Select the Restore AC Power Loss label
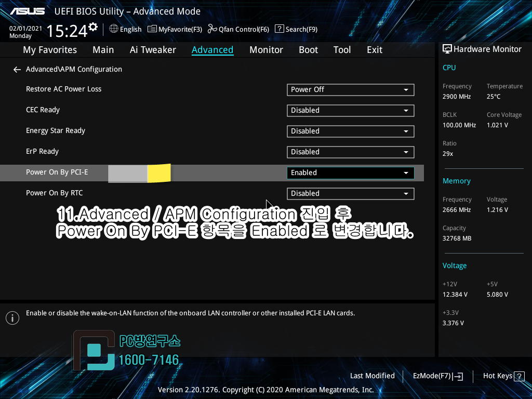This screenshot has width=532, height=399. tap(63, 89)
